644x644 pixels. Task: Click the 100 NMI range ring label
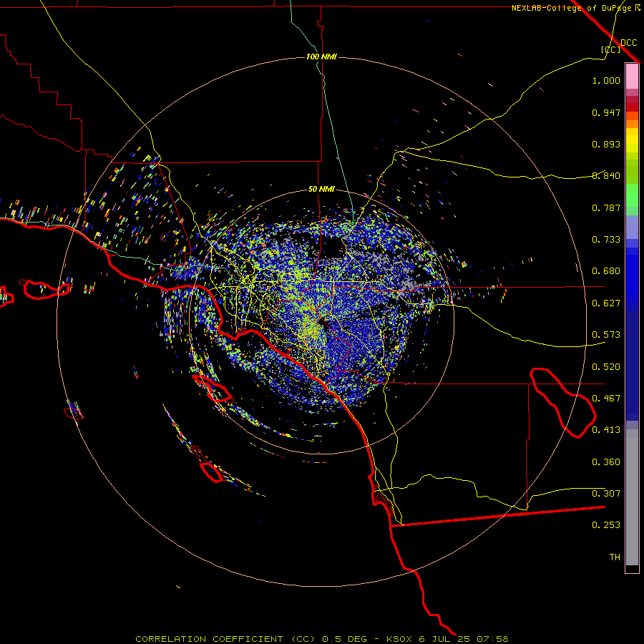(x=321, y=57)
